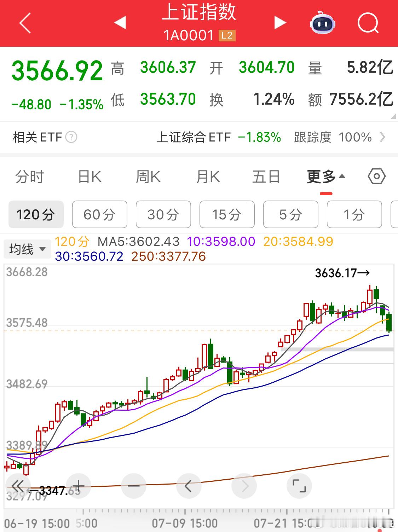The width and height of the screenshot is (398, 532).
Task: Go to previous stock with left triangle
Action: [120, 23]
